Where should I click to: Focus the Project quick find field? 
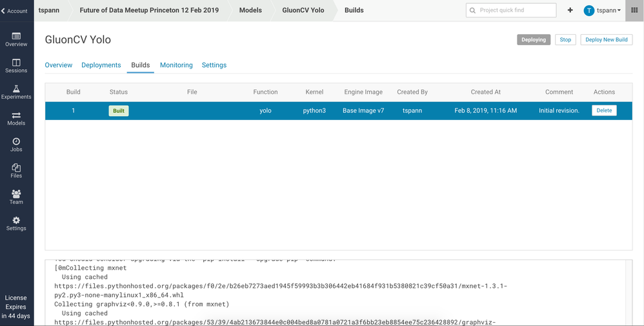click(511, 10)
